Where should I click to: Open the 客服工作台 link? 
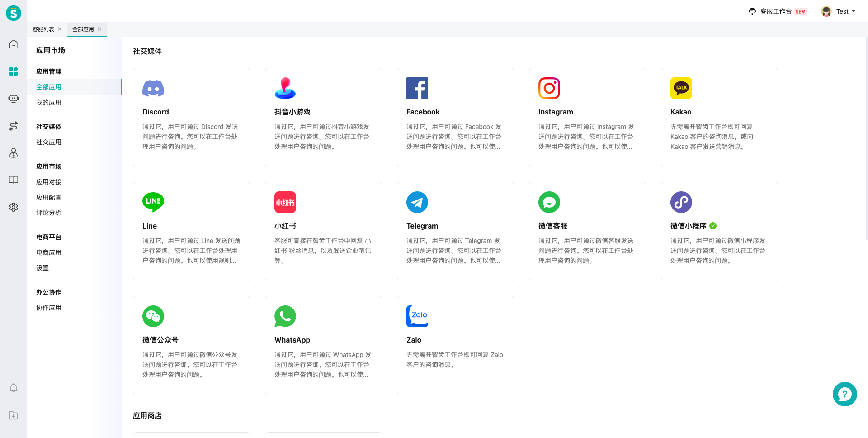tap(776, 11)
